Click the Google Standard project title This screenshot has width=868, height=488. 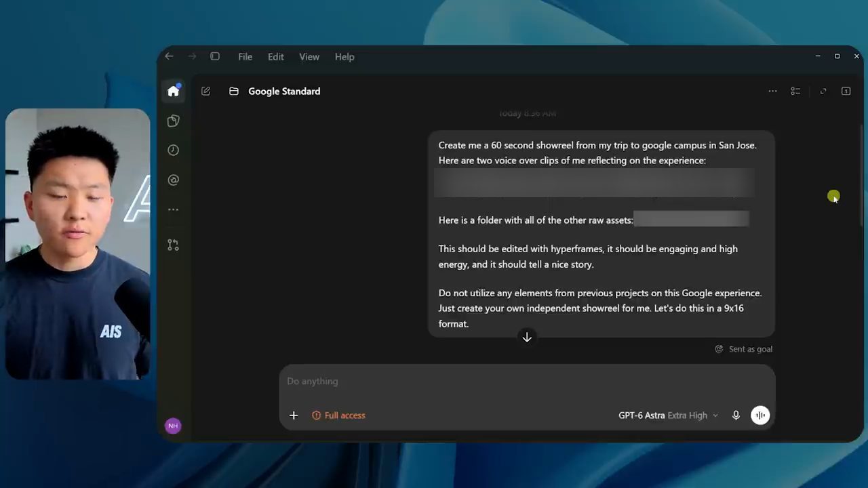(x=284, y=91)
